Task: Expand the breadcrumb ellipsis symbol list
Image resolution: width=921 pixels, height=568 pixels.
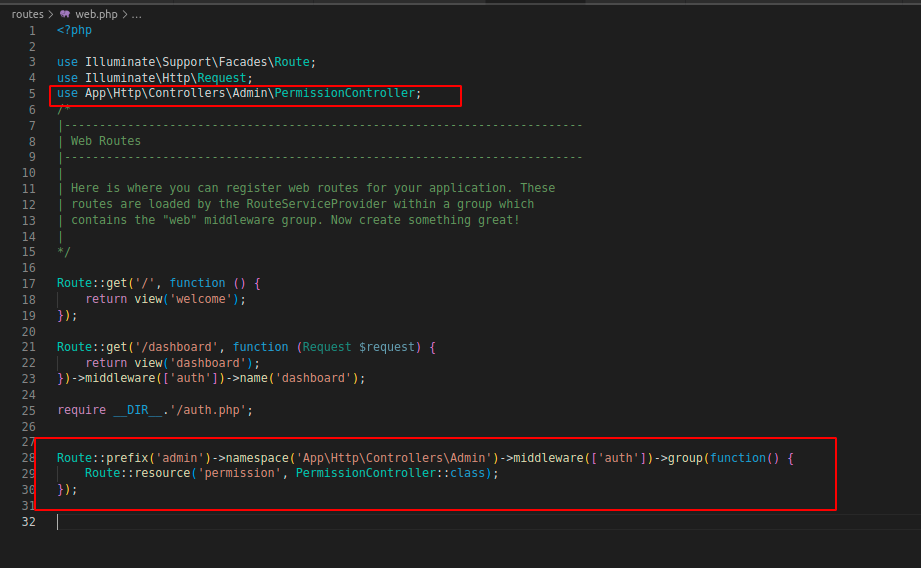Action: 137,14
